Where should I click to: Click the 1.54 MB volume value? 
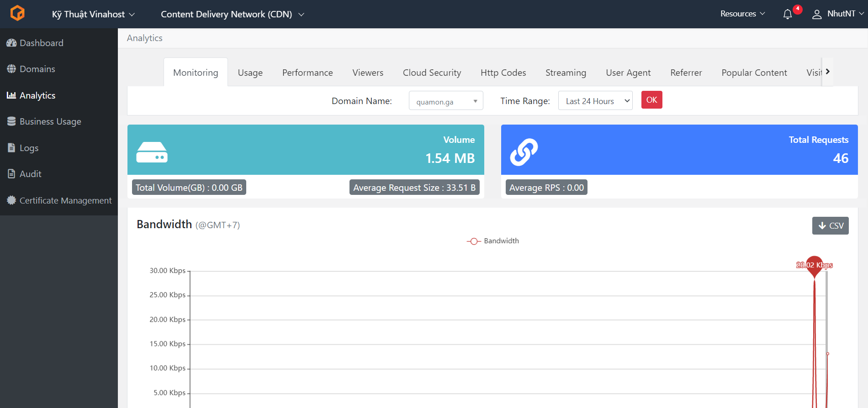(450, 158)
